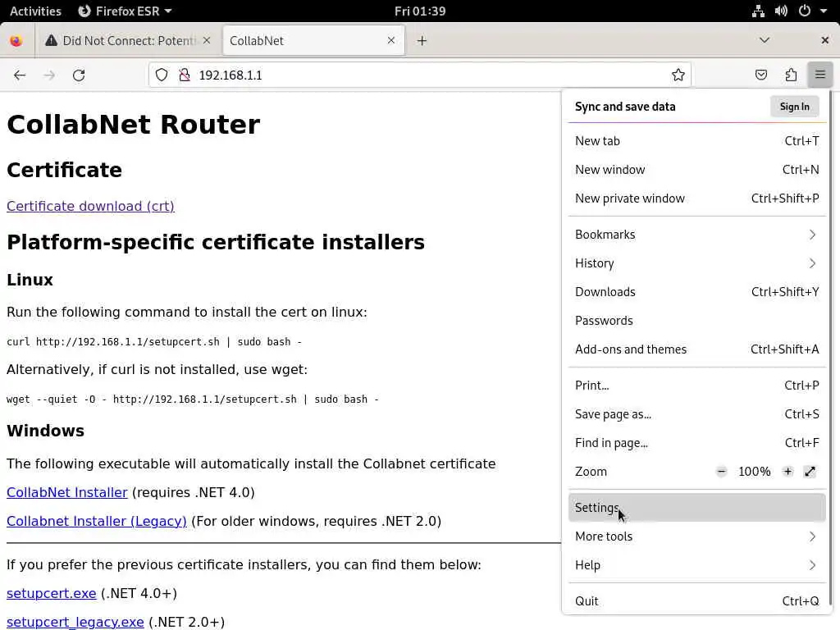This screenshot has height=630, width=840.
Task: Click the insecure connection padlock icon
Action: tap(185, 75)
